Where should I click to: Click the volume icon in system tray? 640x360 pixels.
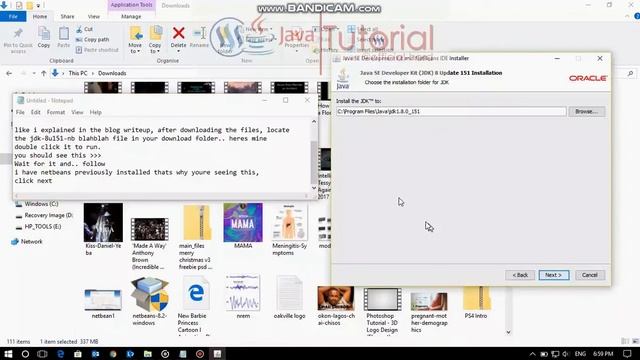[x=566, y=354]
